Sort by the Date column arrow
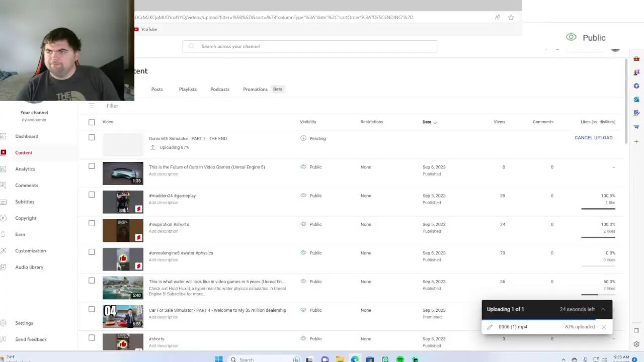 coord(435,122)
